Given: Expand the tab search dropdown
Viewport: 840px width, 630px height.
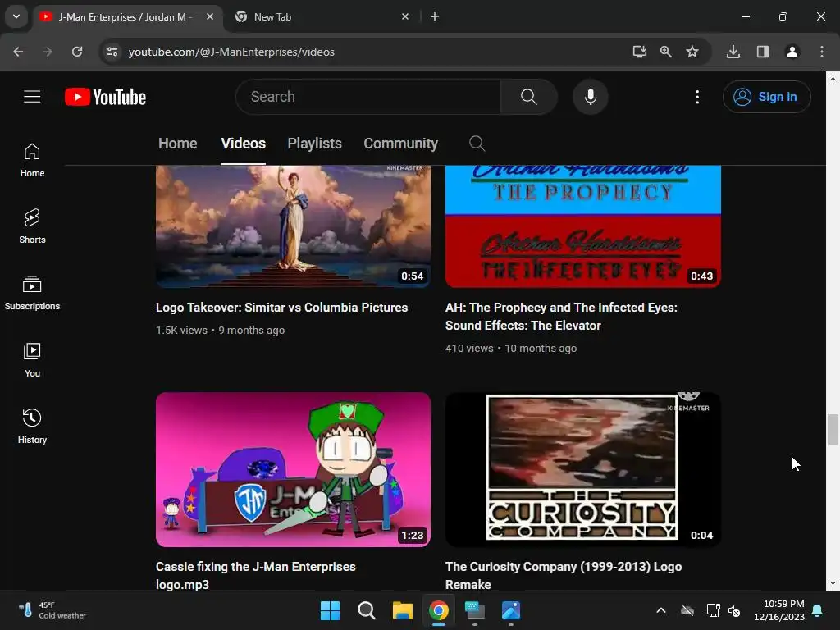Looking at the screenshot, I should [16, 16].
